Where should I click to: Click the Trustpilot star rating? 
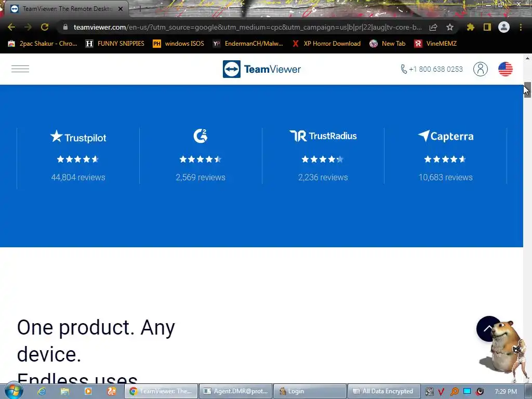point(78,159)
